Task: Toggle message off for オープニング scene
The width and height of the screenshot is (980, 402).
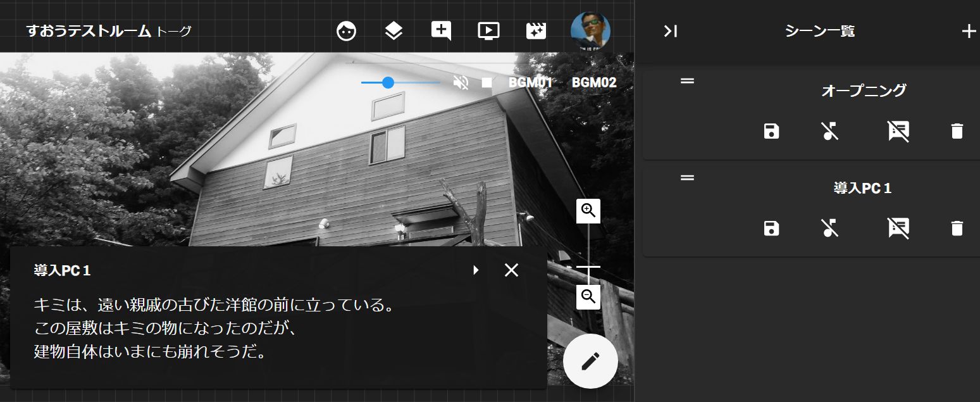Action: tap(898, 131)
